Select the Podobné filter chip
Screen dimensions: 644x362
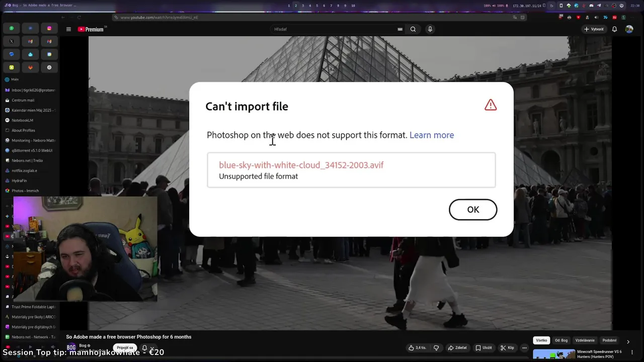click(609, 340)
